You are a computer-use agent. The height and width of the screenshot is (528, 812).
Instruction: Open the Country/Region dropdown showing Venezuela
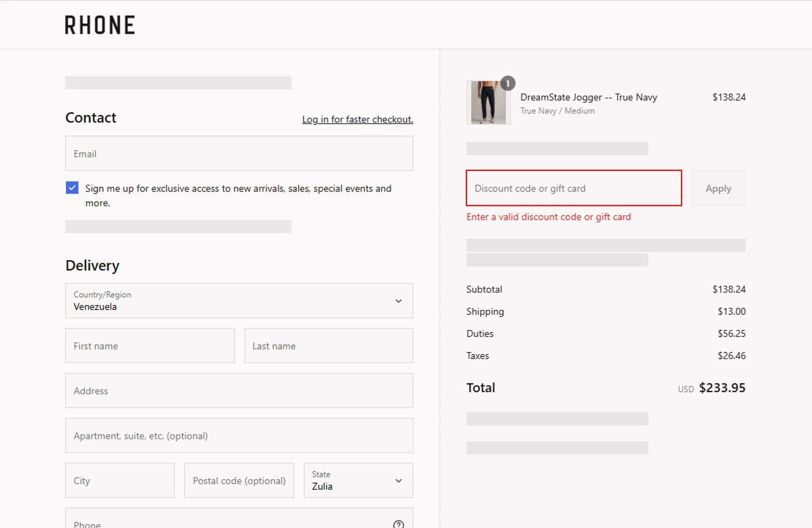click(x=239, y=301)
